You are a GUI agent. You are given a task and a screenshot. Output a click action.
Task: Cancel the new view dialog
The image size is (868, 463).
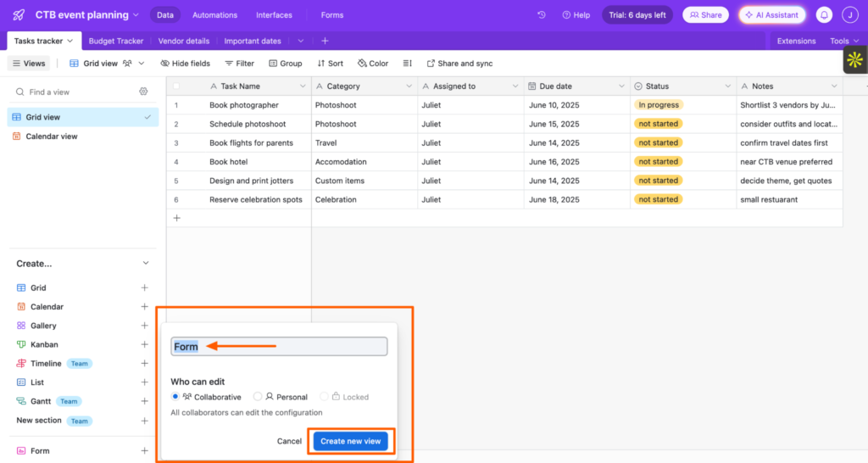(x=290, y=442)
